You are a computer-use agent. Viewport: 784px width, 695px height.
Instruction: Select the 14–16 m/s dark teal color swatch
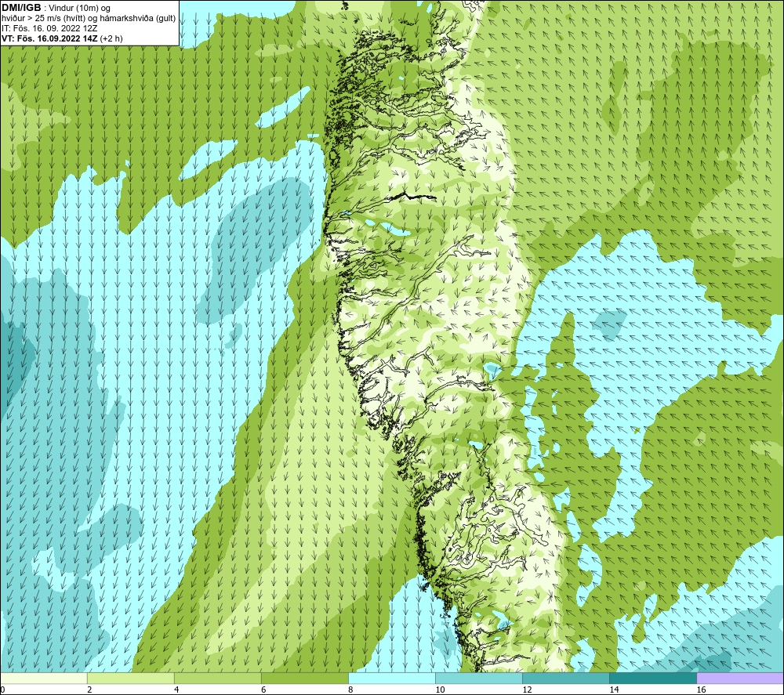point(652,678)
